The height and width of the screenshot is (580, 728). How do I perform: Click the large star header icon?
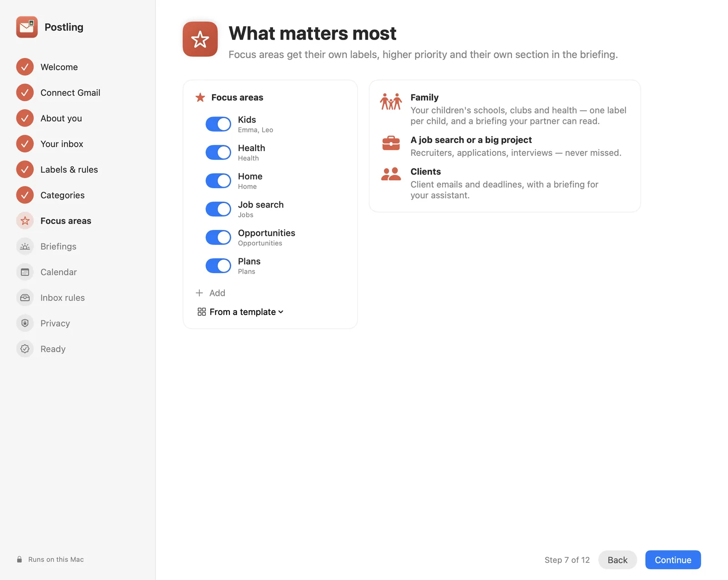200,39
